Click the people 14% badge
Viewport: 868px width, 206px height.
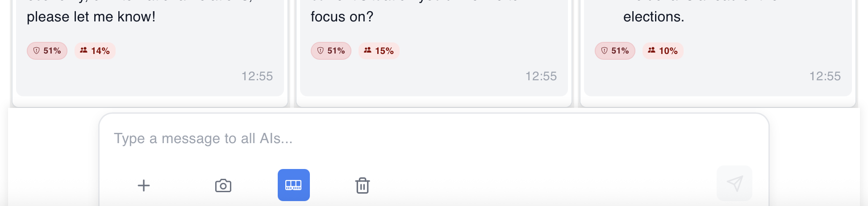tap(95, 51)
